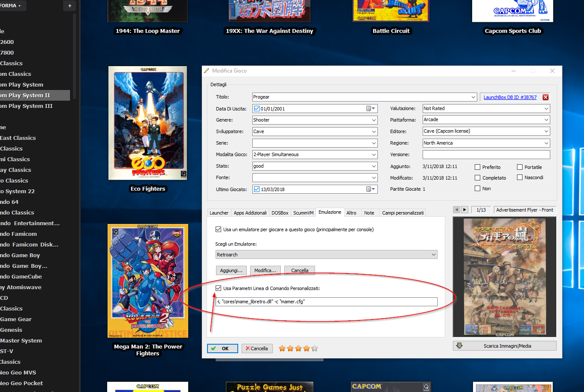
Task: Switch to the ScummVM tab
Action: coord(304,213)
